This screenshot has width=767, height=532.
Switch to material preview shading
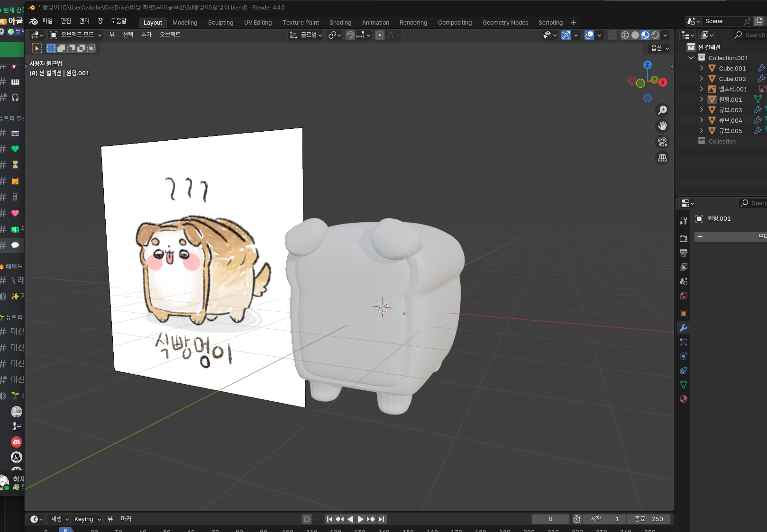[x=645, y=35]
